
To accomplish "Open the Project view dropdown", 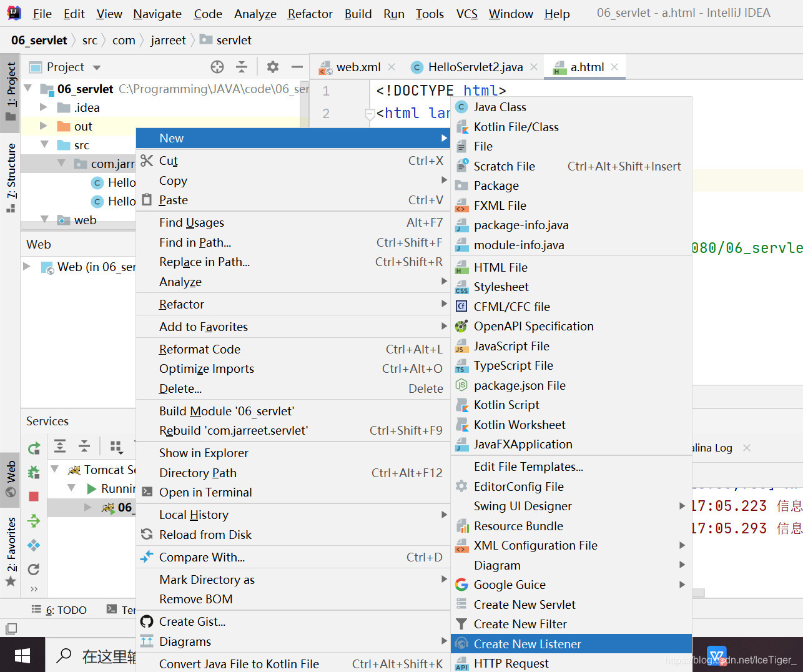I will click(97, 67).
